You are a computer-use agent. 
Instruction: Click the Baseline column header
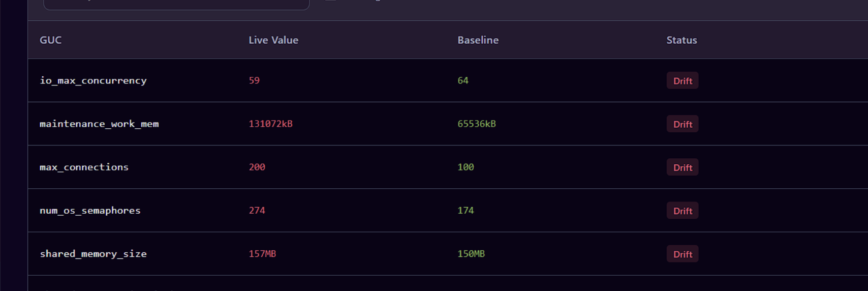pos(478,40)
